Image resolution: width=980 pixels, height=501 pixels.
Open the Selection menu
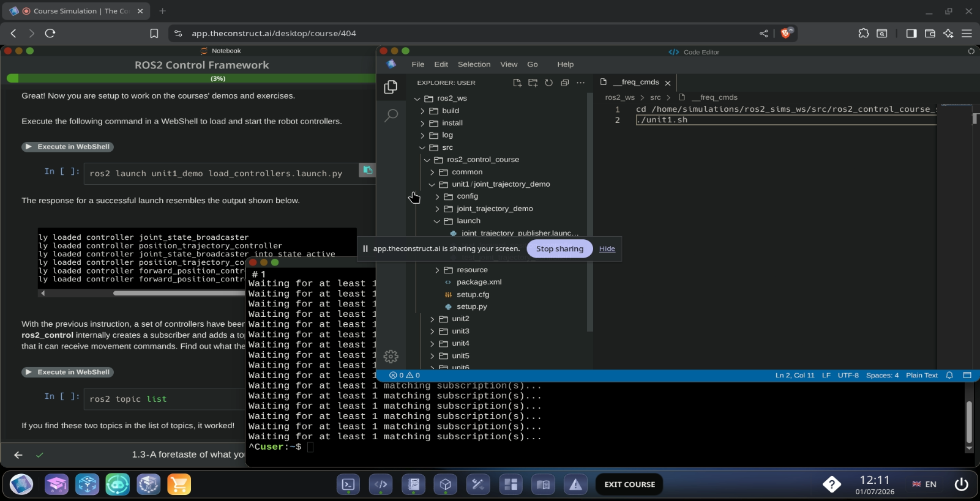(474, 64)
